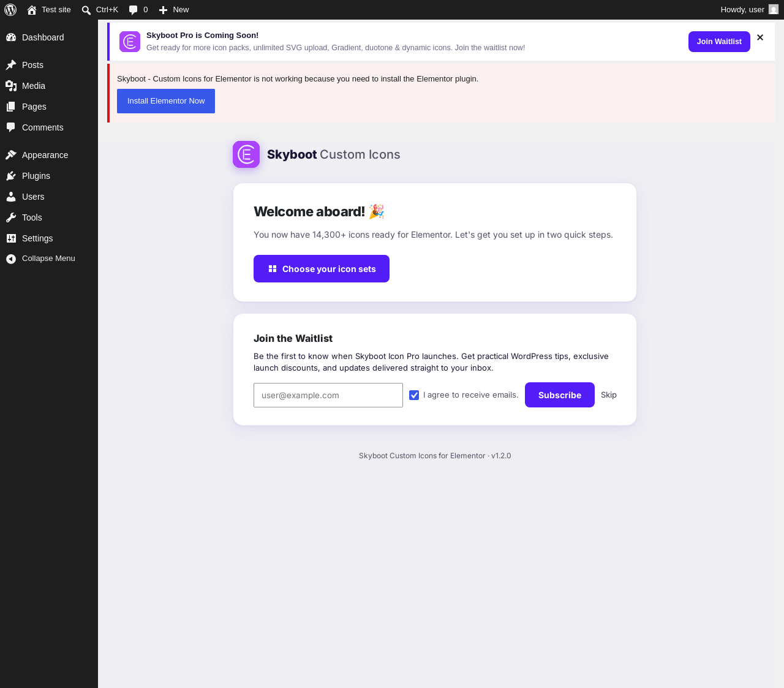
Task: Open the Ctrl+K search icon
Action: pos(86,10)
